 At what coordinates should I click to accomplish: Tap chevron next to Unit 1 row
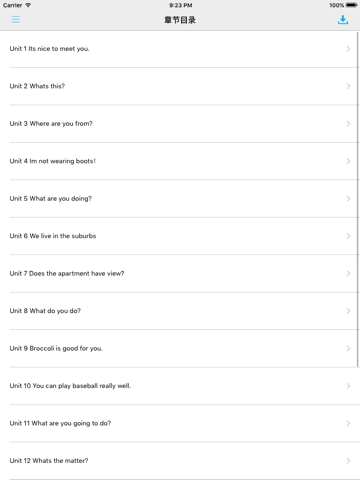pyautogui.click(x=348, y=49)
